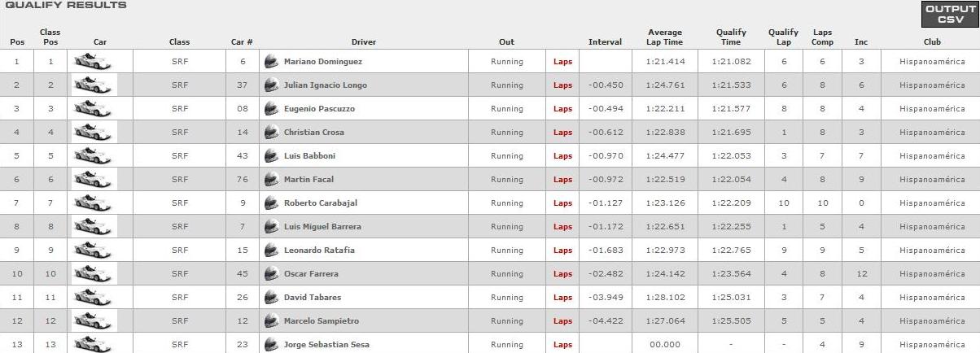
Task: Open Laps link for Jorge Sebastian Sesa
Action: (x=562, y=345)
